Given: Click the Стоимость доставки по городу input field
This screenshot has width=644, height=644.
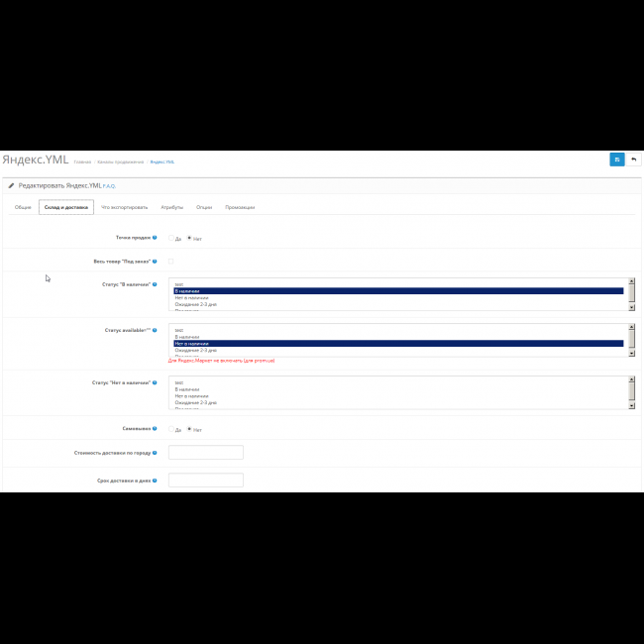Looking at the screenshot, I should (x=206, y=453).
